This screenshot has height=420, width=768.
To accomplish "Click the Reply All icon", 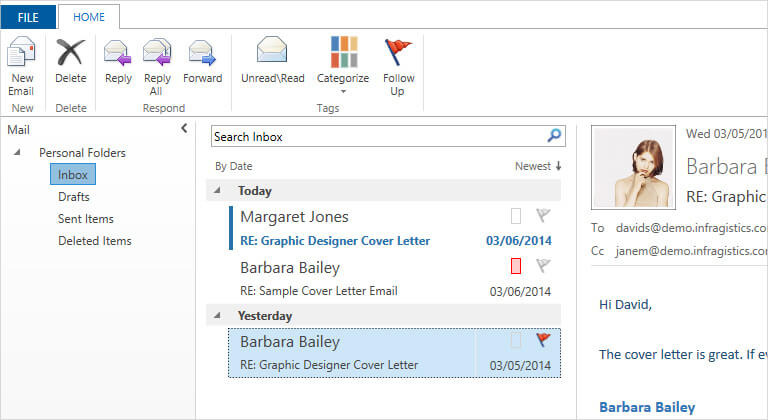I will pos(157,54).
